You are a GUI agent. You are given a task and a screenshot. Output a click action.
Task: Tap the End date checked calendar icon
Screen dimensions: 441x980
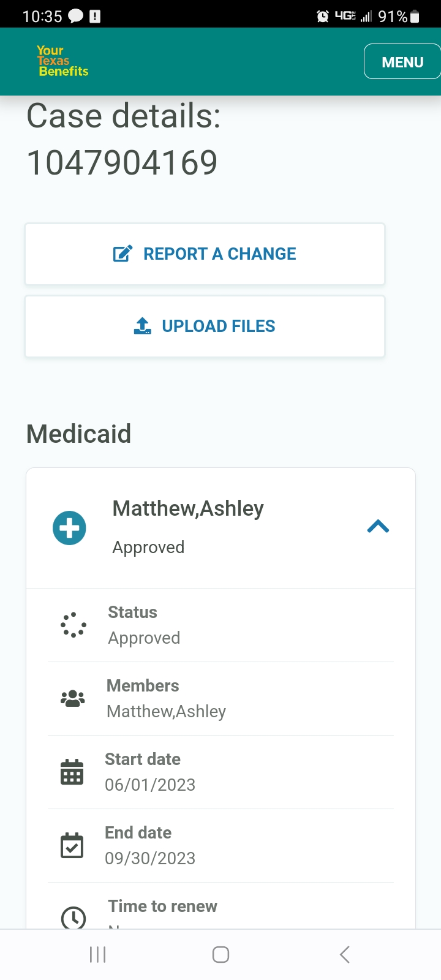pos(72,845)
